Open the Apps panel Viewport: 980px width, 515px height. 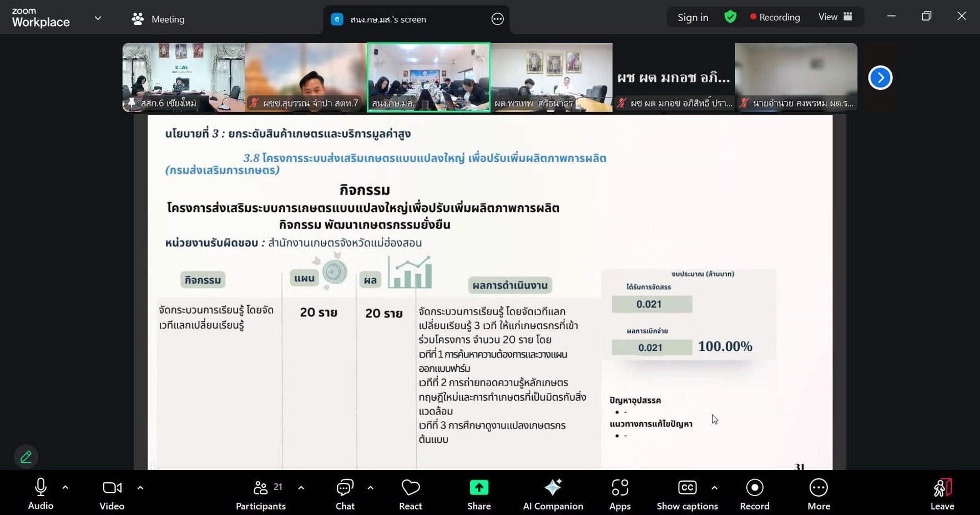point(619,494)
